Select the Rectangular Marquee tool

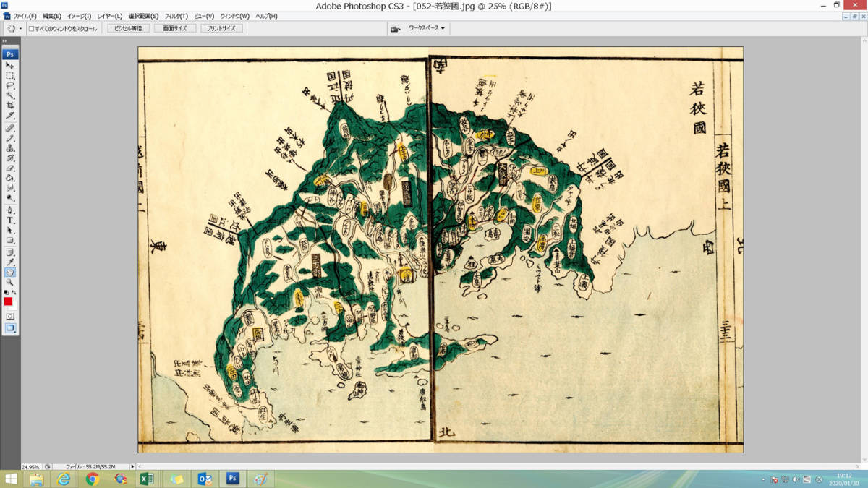coord(10,75)
